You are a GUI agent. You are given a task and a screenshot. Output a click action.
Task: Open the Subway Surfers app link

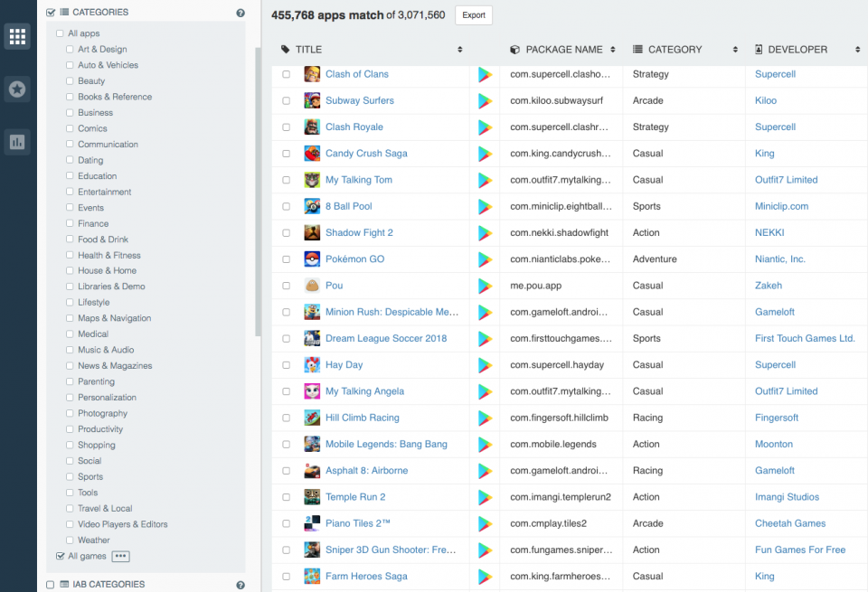click(x=361, y=100)
